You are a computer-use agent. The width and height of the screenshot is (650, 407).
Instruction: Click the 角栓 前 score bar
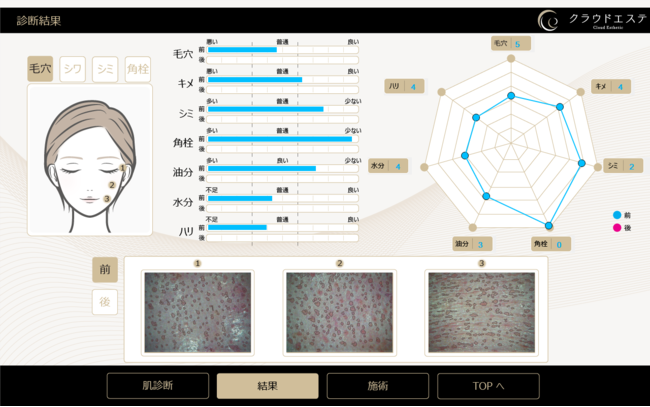(282, 139)
